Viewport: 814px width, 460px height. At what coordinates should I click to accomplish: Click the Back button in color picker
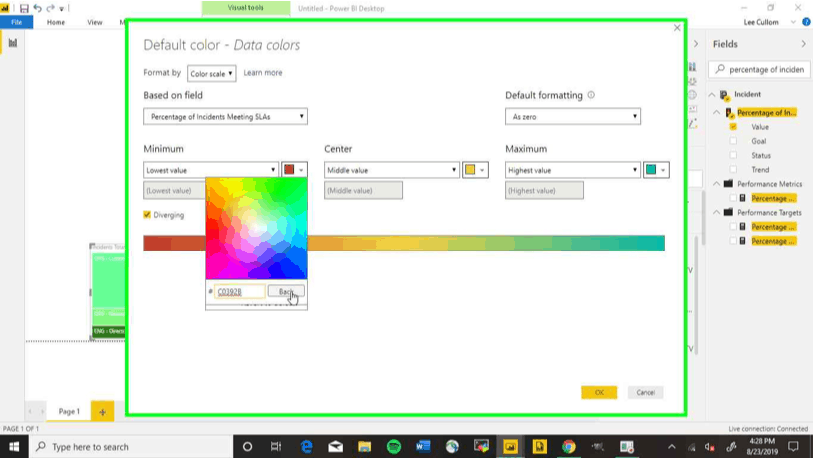(286, 292)
